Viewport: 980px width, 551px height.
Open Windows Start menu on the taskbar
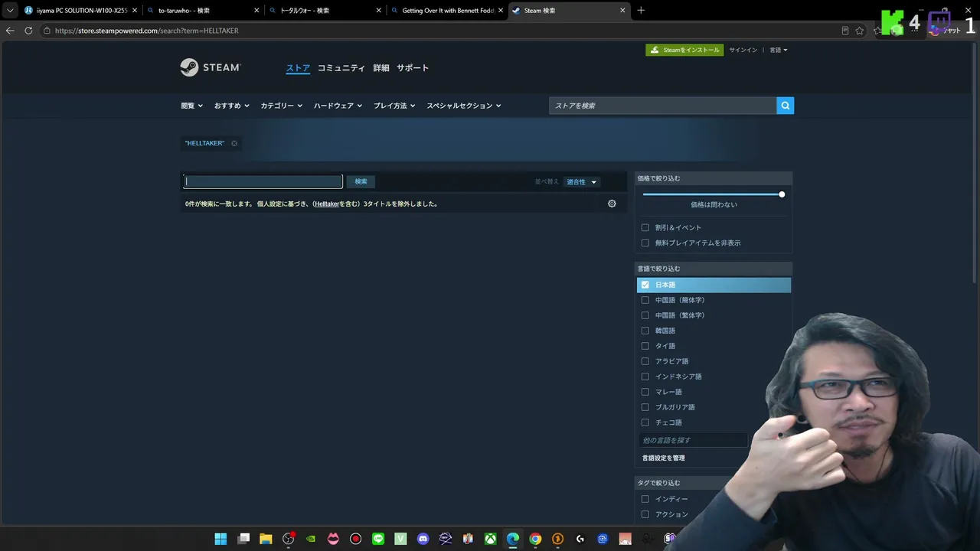(x=220, y=539)
